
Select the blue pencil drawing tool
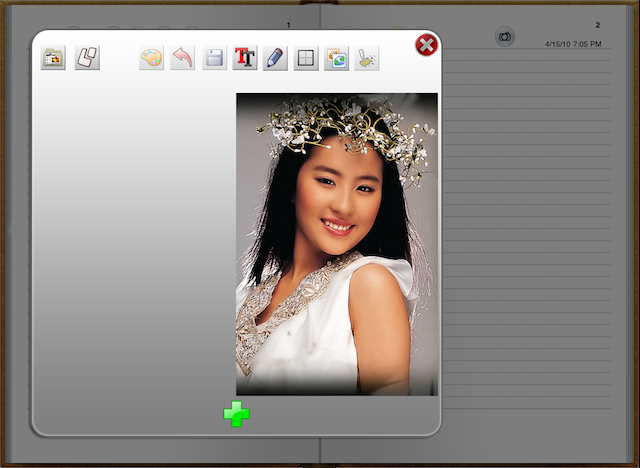point(275,58)
